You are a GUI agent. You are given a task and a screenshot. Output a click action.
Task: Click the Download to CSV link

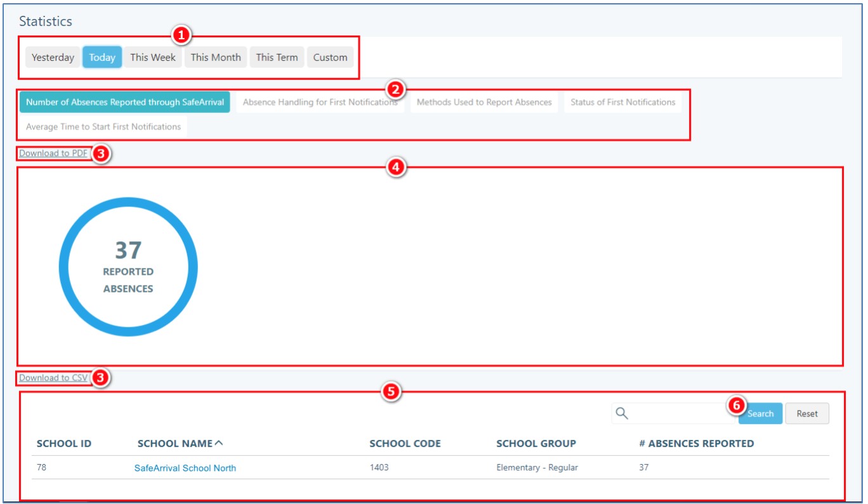(53, 378)
